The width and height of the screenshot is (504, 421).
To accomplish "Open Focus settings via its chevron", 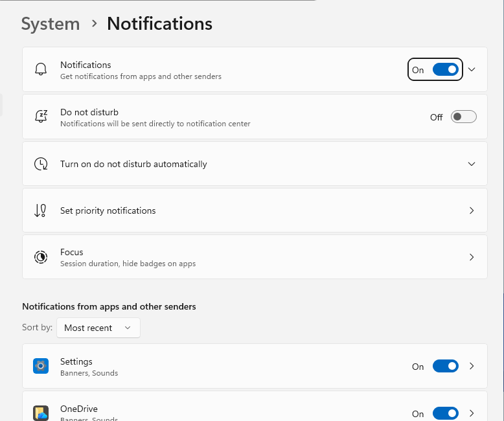I will (472, 257).
